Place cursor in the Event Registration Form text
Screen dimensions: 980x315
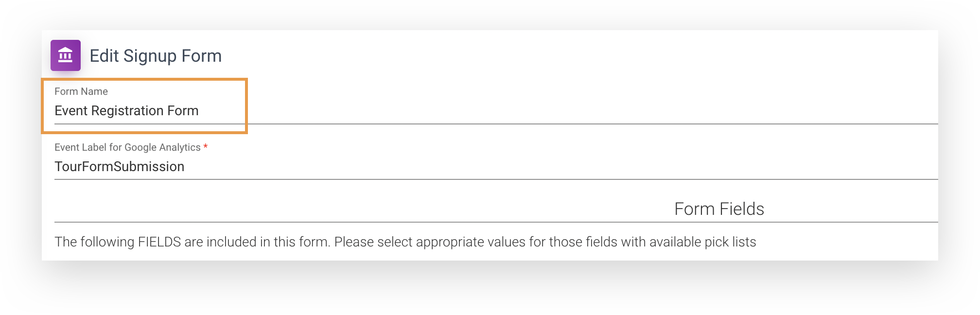pyautogui.click(x=126, y=110)
